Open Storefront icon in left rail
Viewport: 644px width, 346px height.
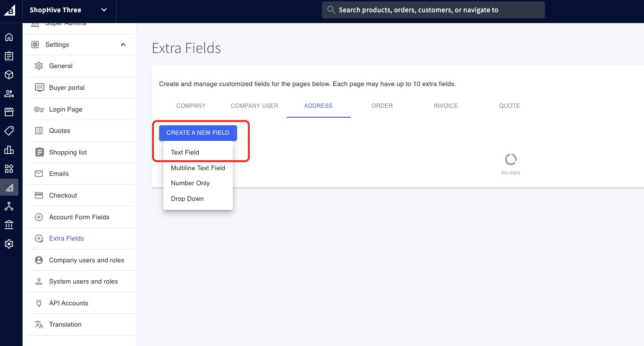pyautogui.click(x=9, y=112)
